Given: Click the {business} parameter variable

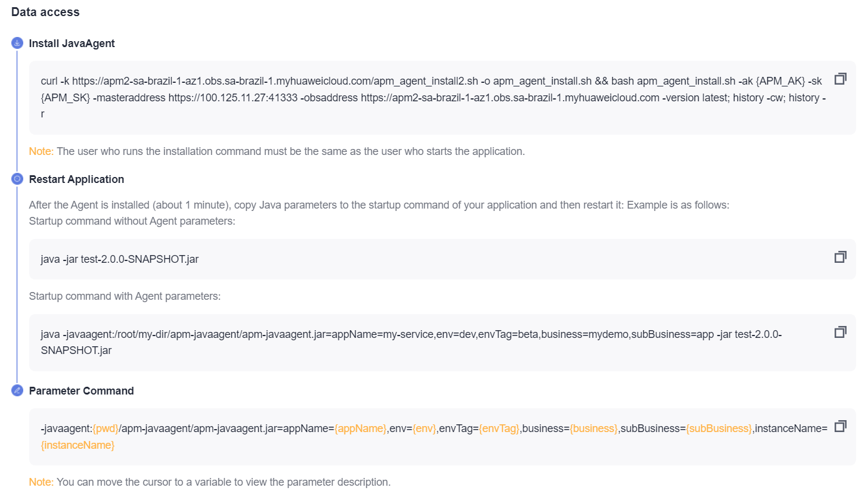Looking at the screenshot, I should (593, 428).
